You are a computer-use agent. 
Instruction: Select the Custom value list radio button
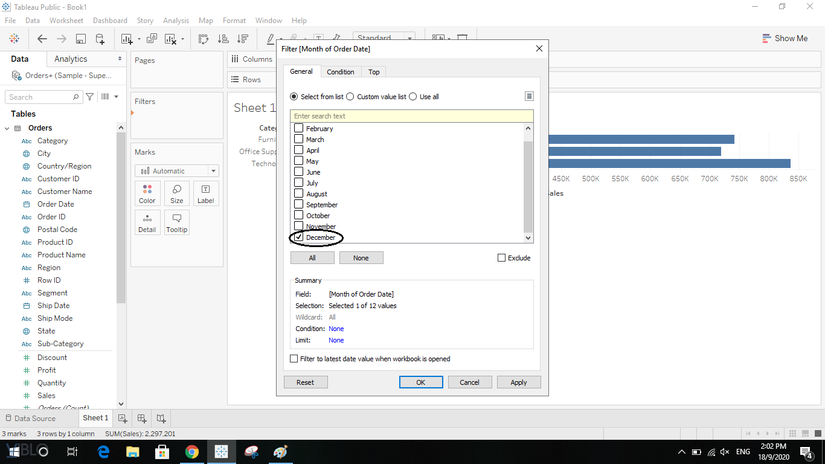(x=350, y=97)
